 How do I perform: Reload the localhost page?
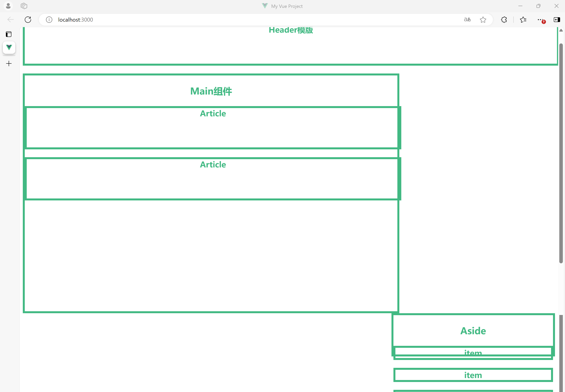pyautogui.click(x=28, y=20)
